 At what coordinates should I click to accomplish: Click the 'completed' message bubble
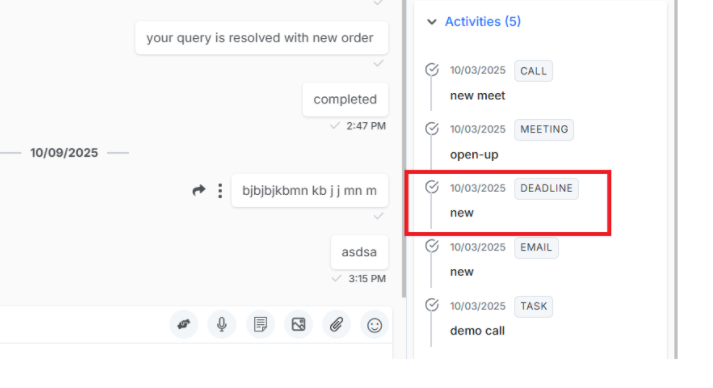coord(345,99)
